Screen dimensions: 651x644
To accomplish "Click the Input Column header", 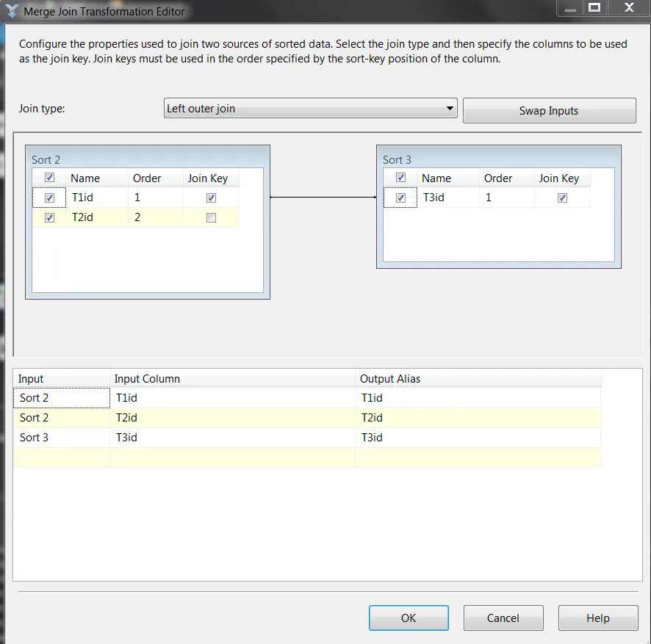I will pos(232,378).
